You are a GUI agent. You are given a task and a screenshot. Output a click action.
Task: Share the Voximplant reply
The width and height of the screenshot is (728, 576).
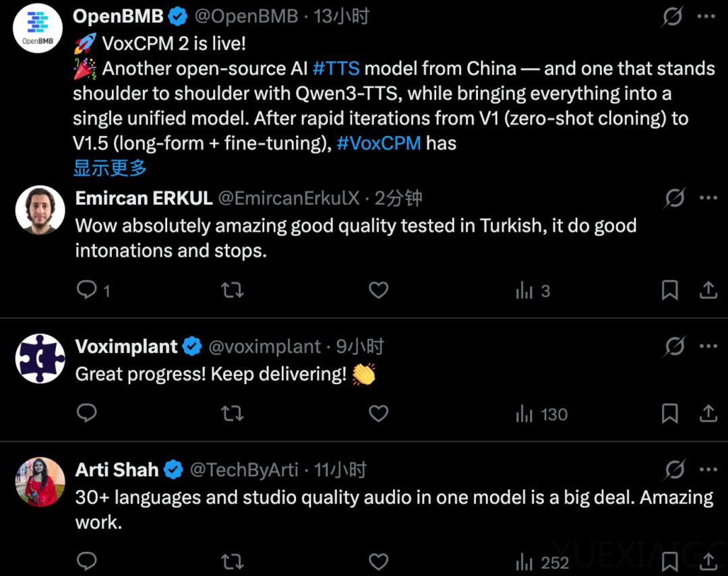[x=708, y=414]
